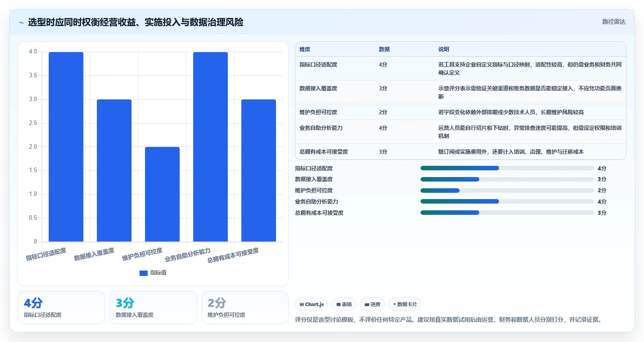Click the 指标口径适配度 x-axis label
644x342 pixels.
(46, 254)
